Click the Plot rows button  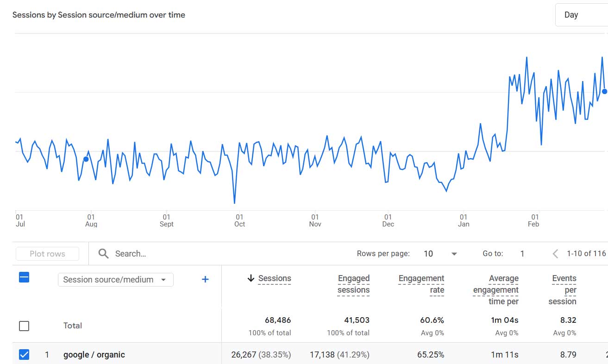tap(47, 254)
